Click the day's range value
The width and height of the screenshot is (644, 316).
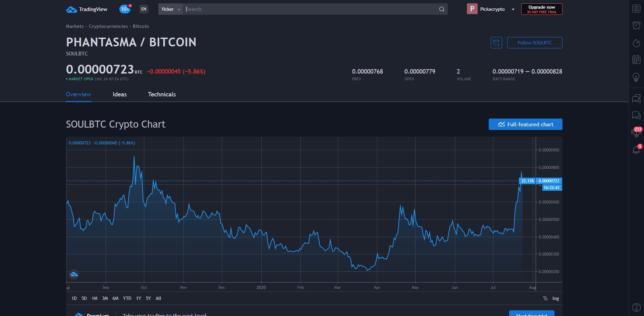[x=527, y=72]
